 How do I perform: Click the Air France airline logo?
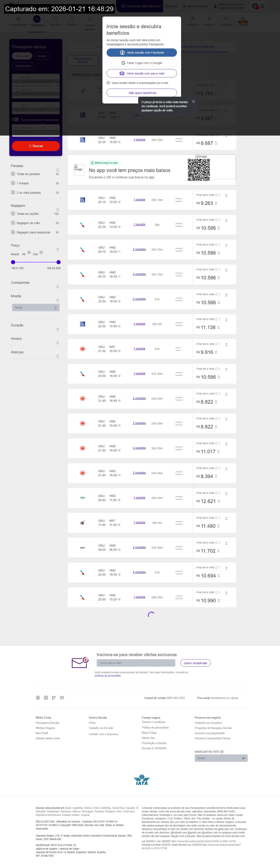83,548
